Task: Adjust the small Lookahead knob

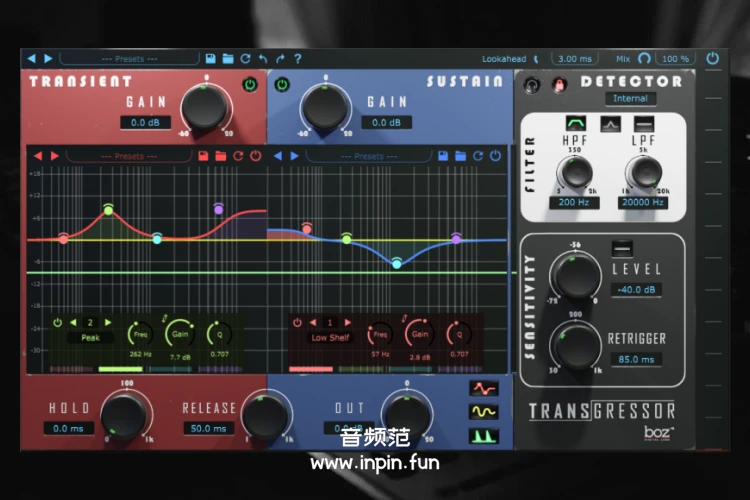Action: click(537, 59)
